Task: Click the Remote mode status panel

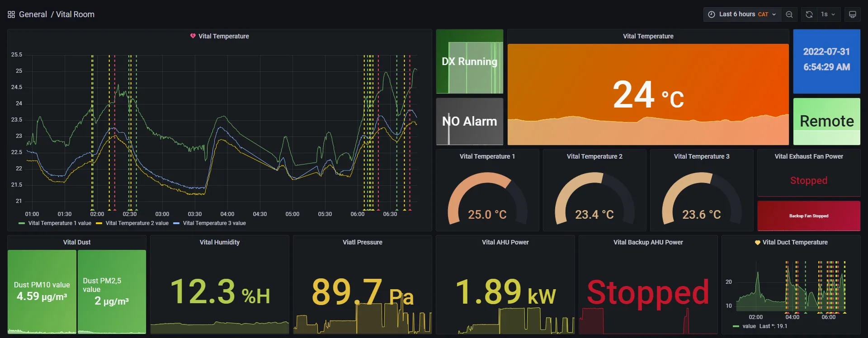Action: pyautogui.click(x=827, y=121)
